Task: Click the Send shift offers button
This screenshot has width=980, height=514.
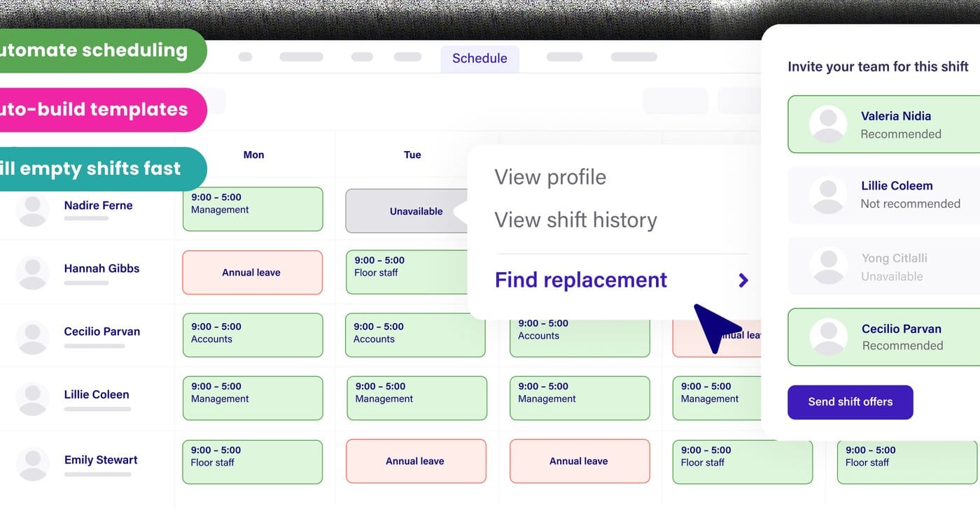Action: [x=850, y=402]
